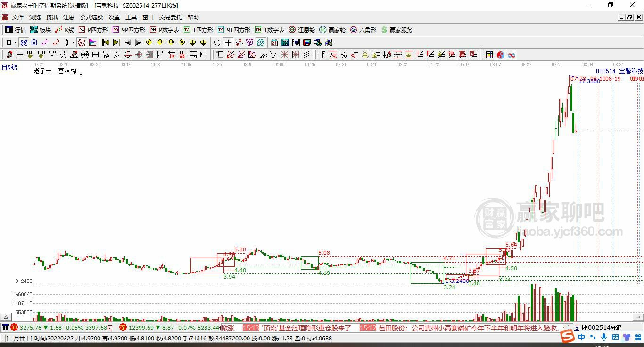Image resolution: width=644 pixels, height=347 pixels.
Task: Expand the 日 period dropdown
Action: (16, 42)
